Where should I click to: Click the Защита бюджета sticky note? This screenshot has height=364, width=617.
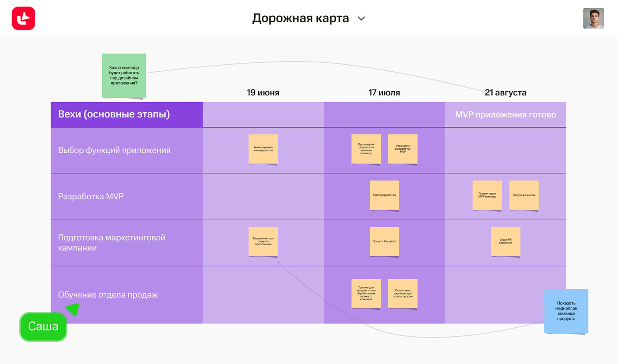pyautogui.click(x=384, y=242)
